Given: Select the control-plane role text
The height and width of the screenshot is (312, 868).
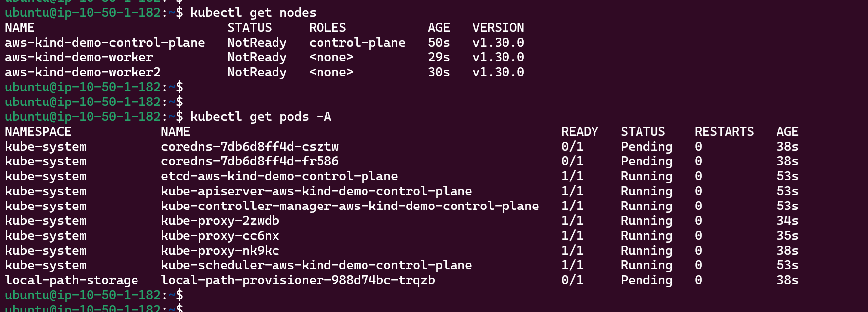Looking at the screenshot, I should (357, 43).
